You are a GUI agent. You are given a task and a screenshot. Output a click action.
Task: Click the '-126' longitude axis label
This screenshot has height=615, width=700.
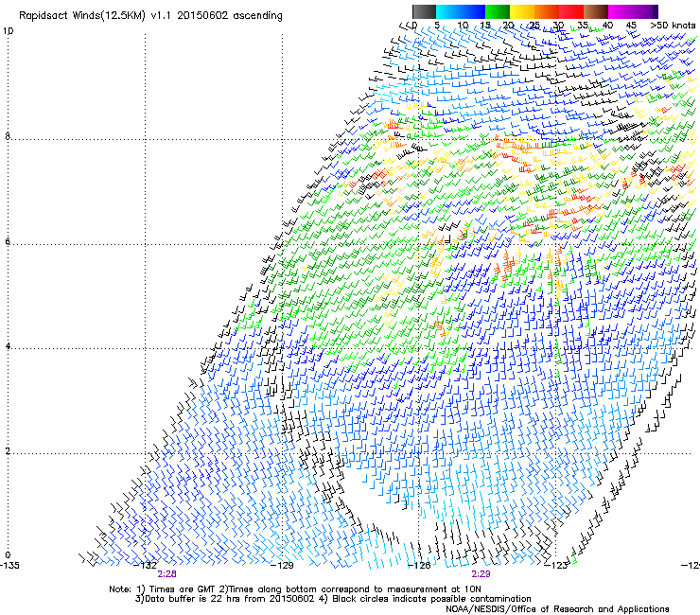click(x=419, y=565)
